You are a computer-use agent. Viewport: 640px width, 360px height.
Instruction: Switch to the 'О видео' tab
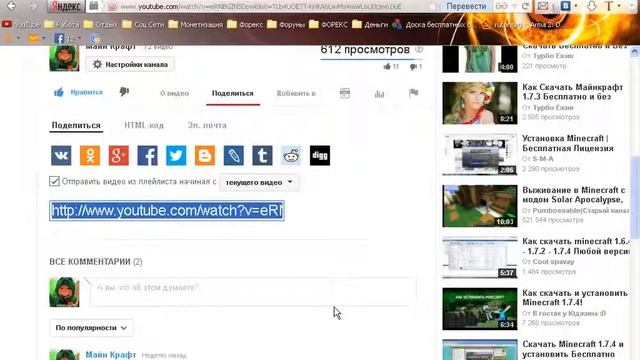175,93
